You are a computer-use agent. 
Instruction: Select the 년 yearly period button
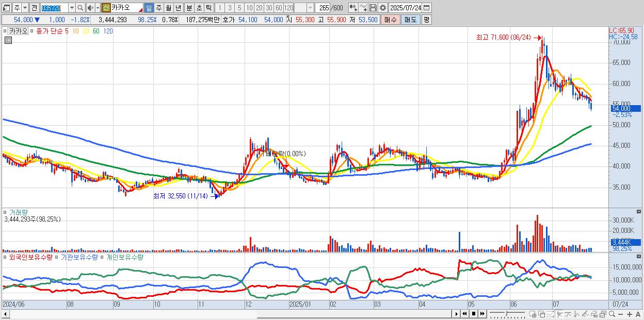point(178,8)
